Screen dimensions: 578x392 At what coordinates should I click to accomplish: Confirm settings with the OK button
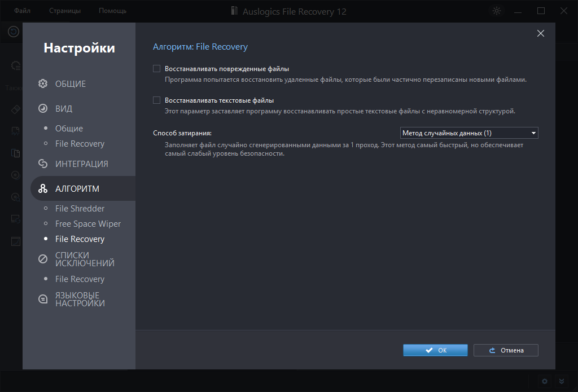[x=435, y=350]
